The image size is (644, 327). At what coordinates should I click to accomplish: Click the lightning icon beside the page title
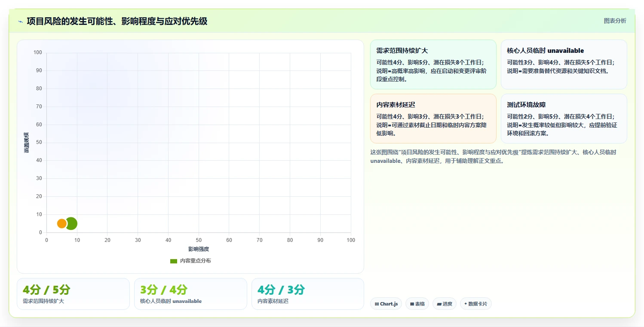21,21
